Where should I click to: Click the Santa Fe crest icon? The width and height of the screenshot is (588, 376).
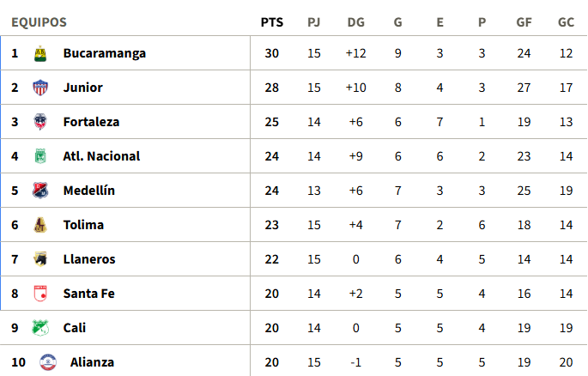[x=39, y=294]
